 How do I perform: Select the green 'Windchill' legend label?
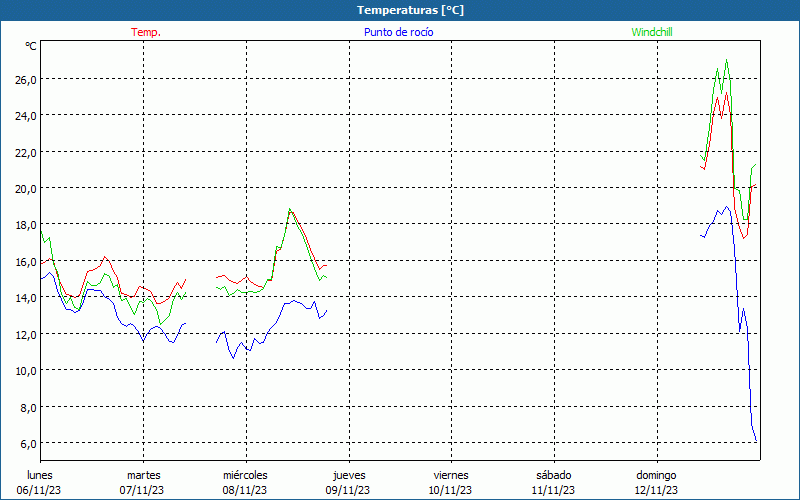click(x=652, y=32)
